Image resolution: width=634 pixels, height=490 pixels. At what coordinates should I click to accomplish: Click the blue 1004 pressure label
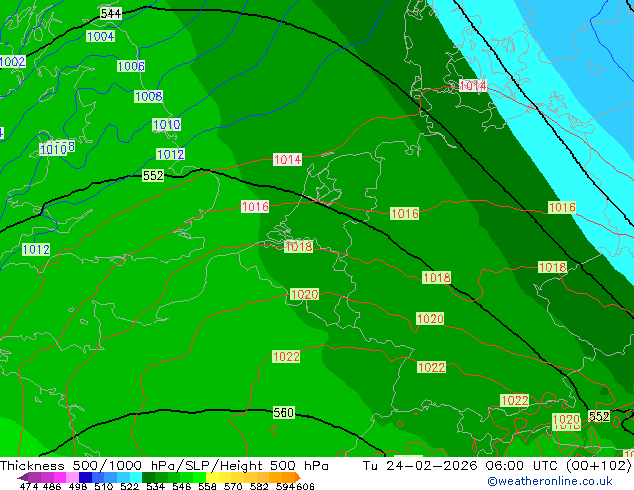click(x=100, y=36)
